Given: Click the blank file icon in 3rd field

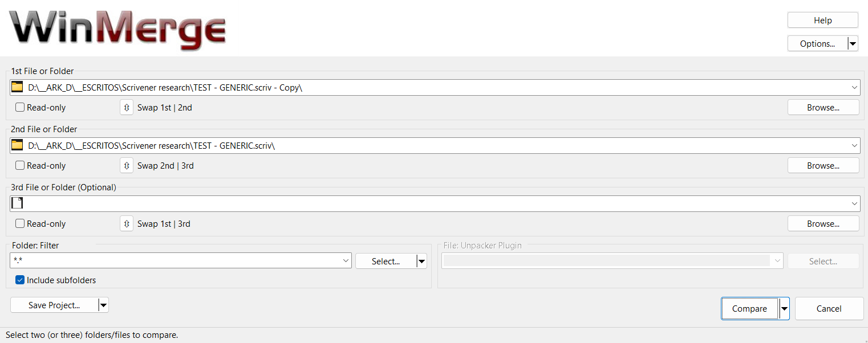Looking at the screenshot, I should [x=17, y=203].
